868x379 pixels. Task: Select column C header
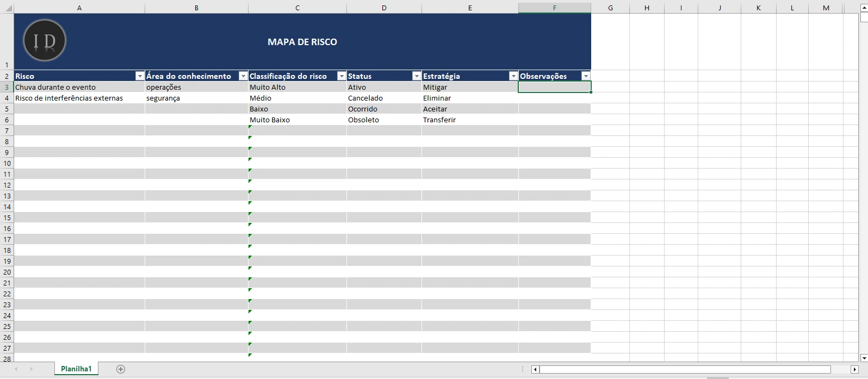297,8
